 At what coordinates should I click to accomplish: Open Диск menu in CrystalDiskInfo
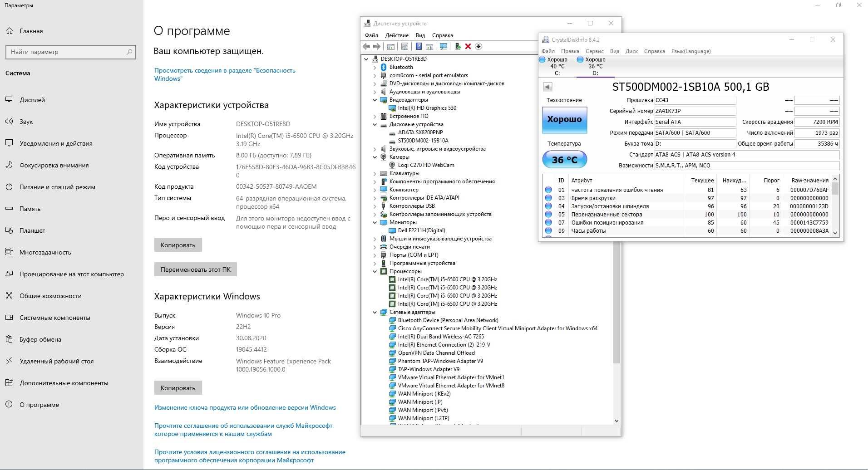(631, 51)
